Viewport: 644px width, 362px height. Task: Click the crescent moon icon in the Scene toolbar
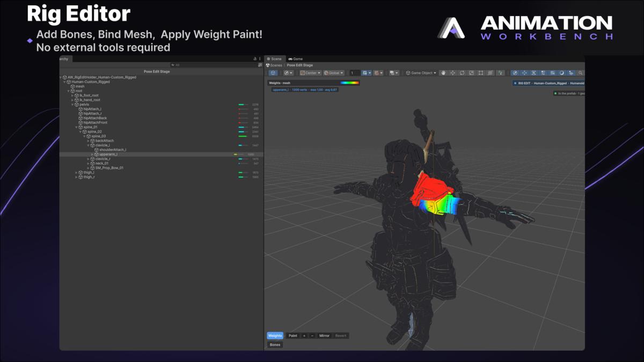[562, 73]
